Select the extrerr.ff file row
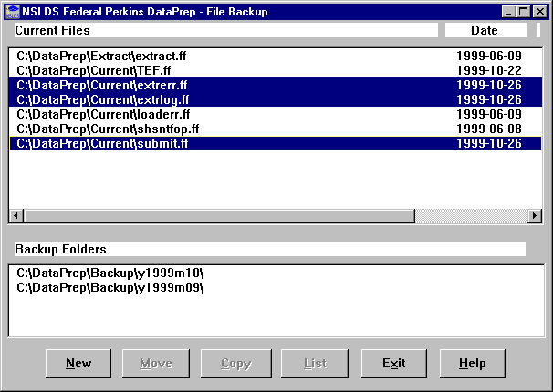The image size is (553, 392). coord(276,85)
